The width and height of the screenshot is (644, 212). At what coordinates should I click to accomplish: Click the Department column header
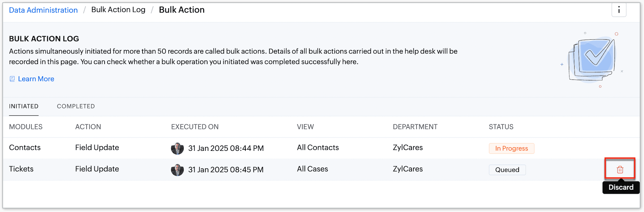coord(415,127)
